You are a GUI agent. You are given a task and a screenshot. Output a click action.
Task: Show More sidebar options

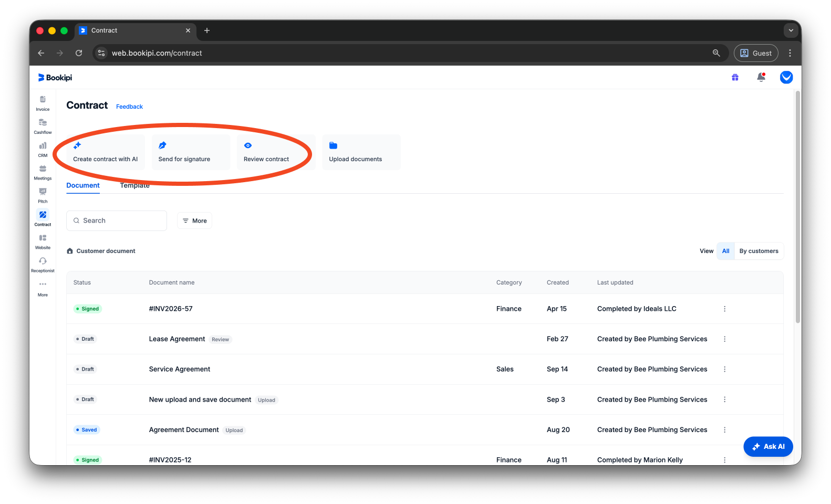[43, 289]
